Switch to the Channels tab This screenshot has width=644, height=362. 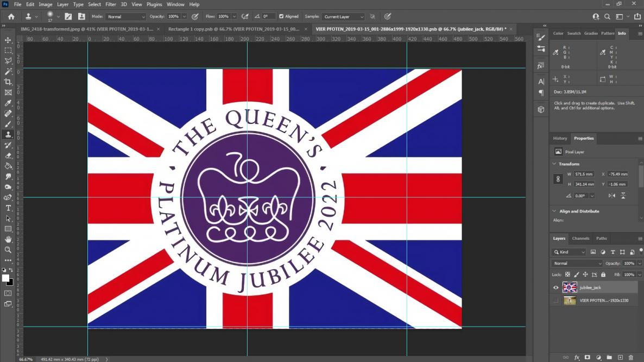coord(580,238)
